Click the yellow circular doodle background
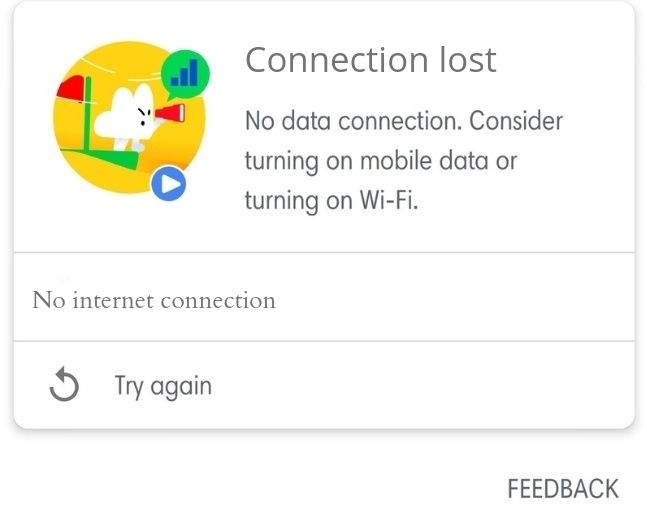 129,117
